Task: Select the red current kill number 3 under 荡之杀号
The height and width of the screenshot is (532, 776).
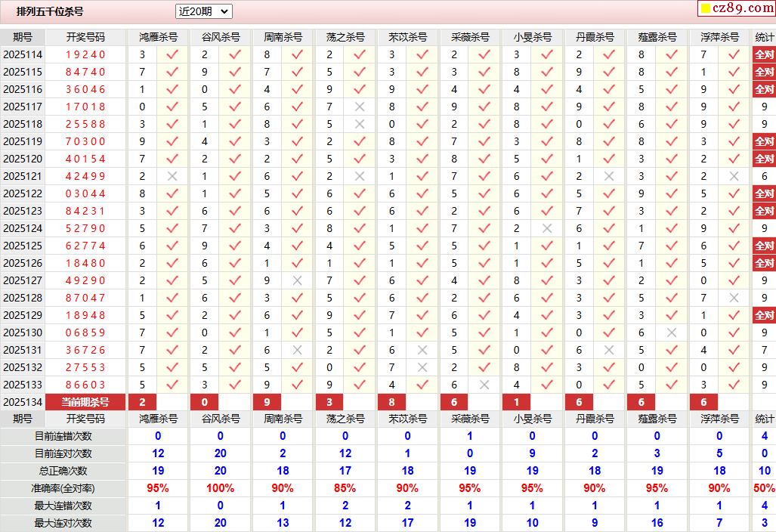Action: pyautogui.click(x=329, y=402)
